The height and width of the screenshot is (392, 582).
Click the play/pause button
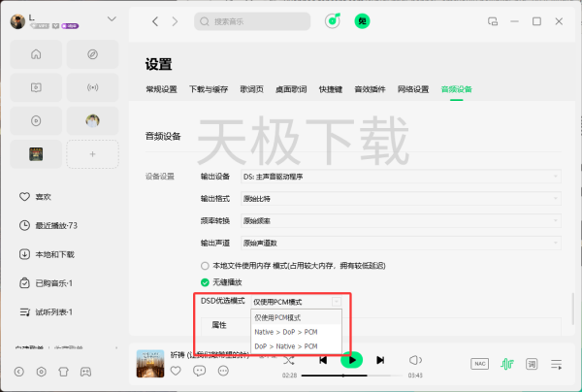click(354, 360)
